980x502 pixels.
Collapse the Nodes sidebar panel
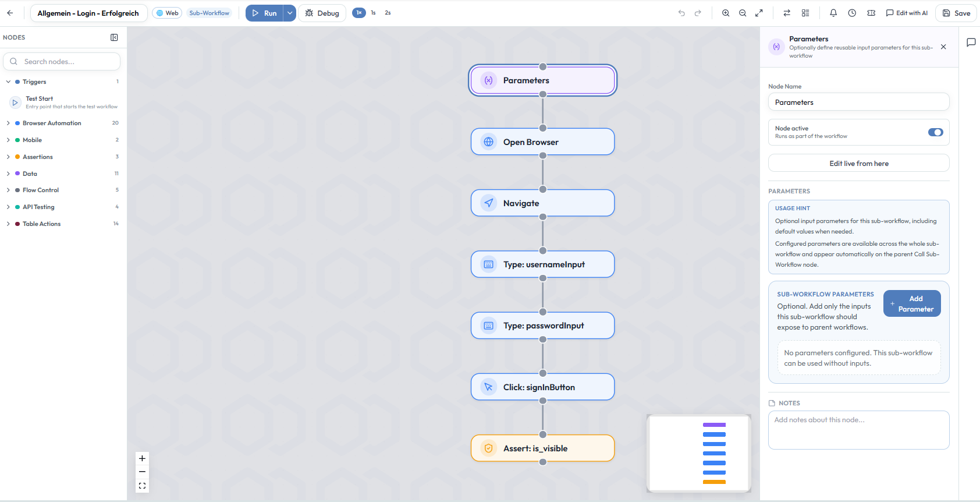pyautogui.click(x=114, y=37)
